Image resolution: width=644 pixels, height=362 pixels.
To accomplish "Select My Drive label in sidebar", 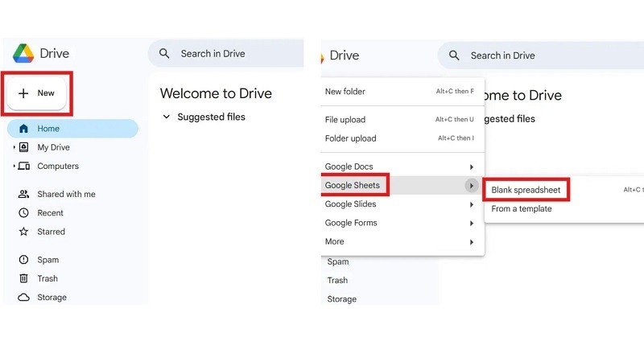I will pos(53,147).
